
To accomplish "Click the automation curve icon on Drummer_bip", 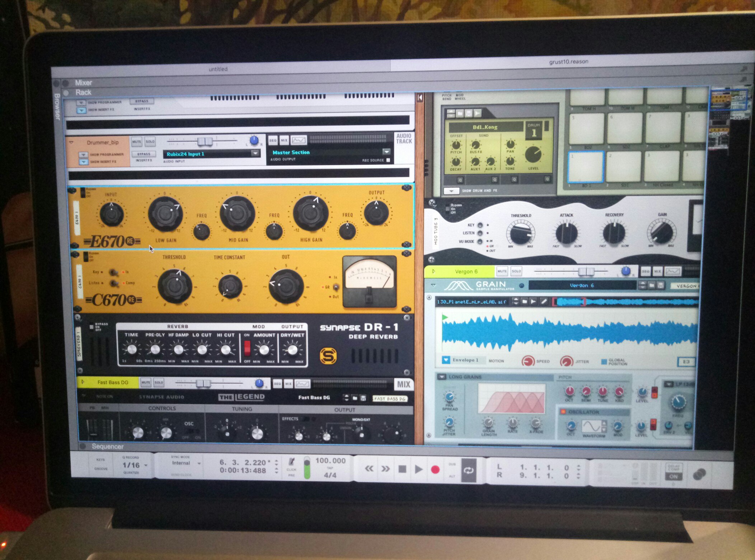I will (299, 140).
